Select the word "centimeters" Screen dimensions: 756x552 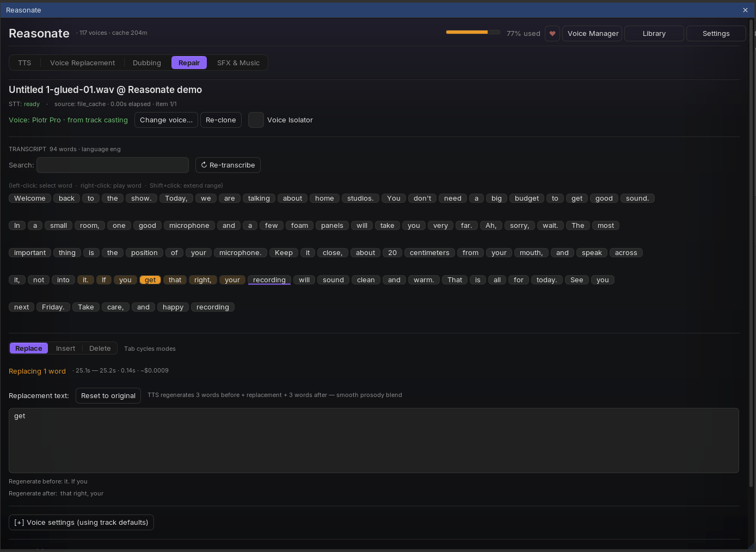[x=429, y=253]
